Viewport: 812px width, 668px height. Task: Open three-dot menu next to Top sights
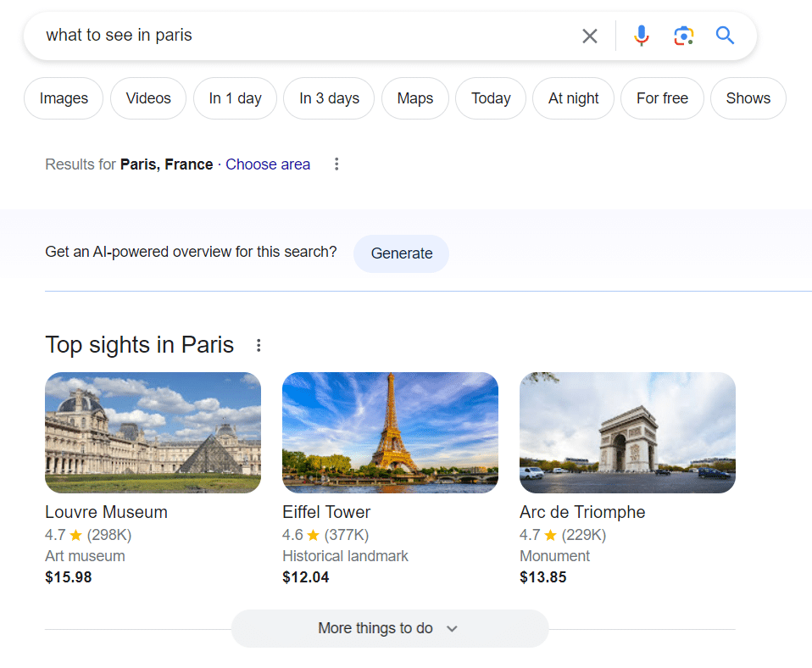point(259,346)
